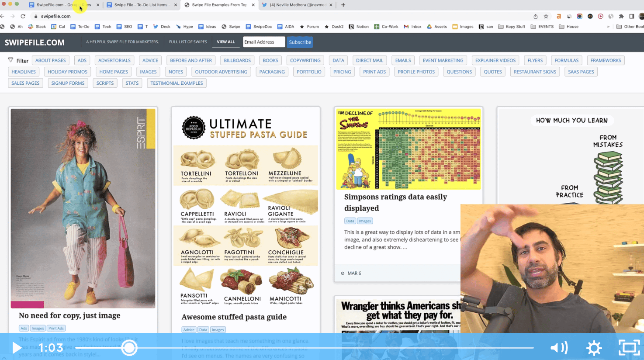Click the Subscribe button
Viewport: 644px width, 360px height.
[x=300, y=42]
